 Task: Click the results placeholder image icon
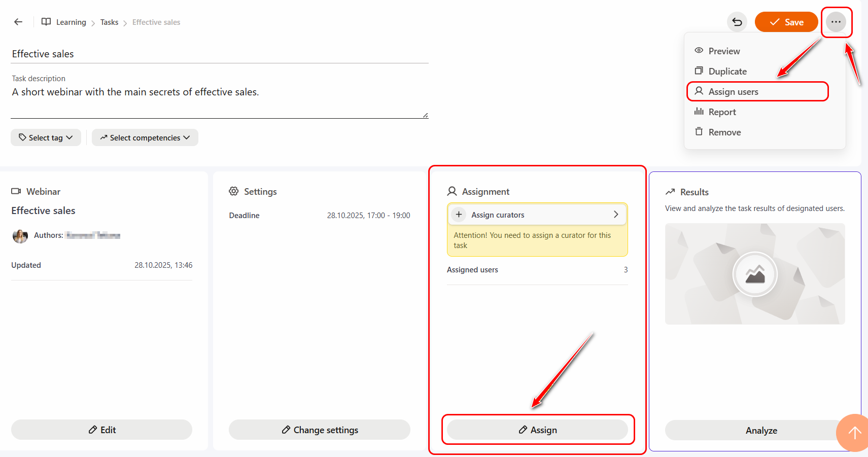click(755, 274)
